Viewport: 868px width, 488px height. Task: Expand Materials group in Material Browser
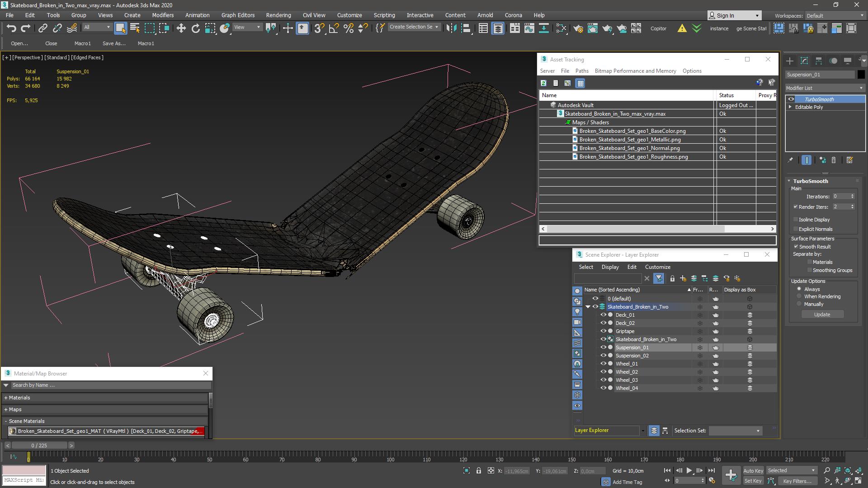click(x=6, y=398)
